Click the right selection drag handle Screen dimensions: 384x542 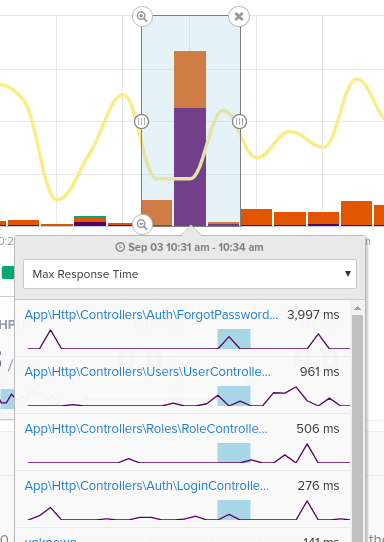click(240, 121)
